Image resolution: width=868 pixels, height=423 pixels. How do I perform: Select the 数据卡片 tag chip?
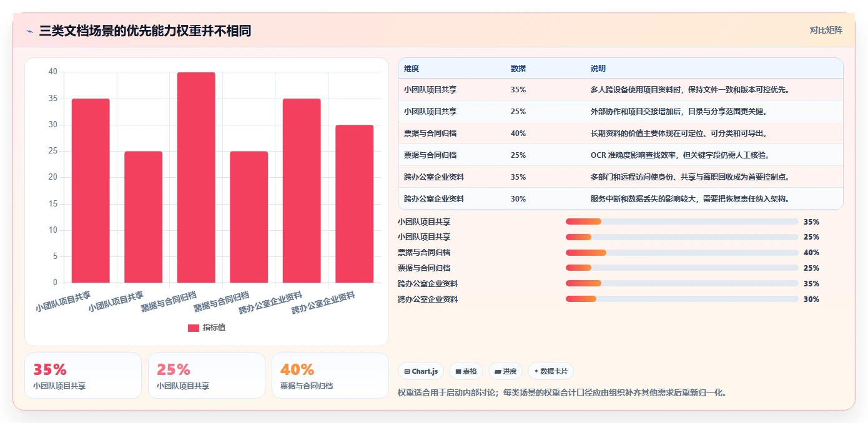pos(551,371)
